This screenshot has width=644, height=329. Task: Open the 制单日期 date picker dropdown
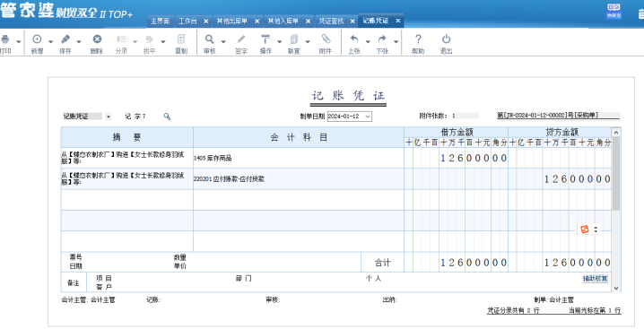pyautogui.click(x=368, y=117)
